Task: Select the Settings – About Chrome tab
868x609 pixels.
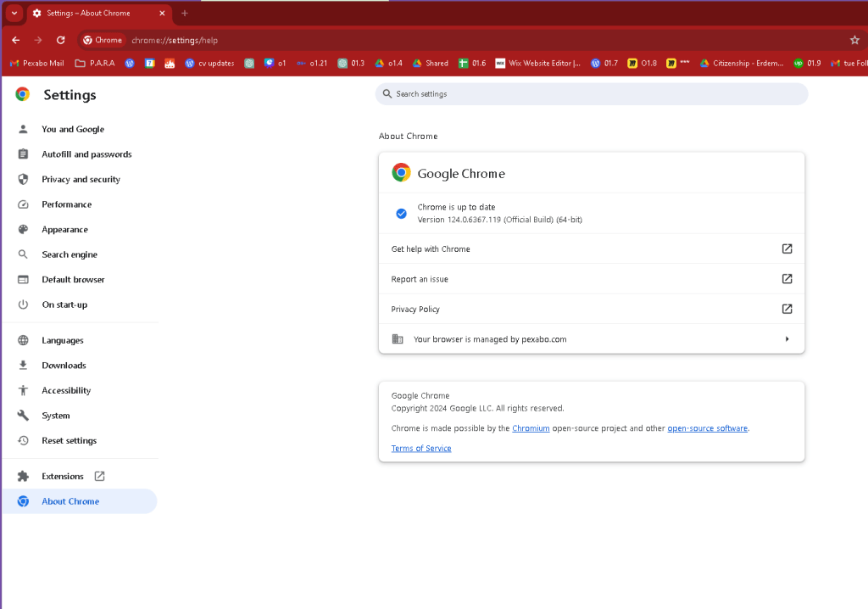Action: coord(100,13)
